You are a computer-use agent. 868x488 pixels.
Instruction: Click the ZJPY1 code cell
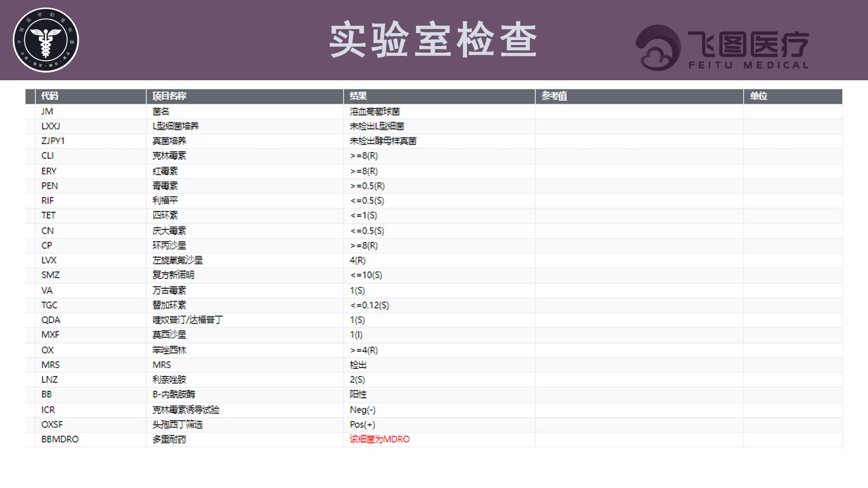tap(91, 141)
